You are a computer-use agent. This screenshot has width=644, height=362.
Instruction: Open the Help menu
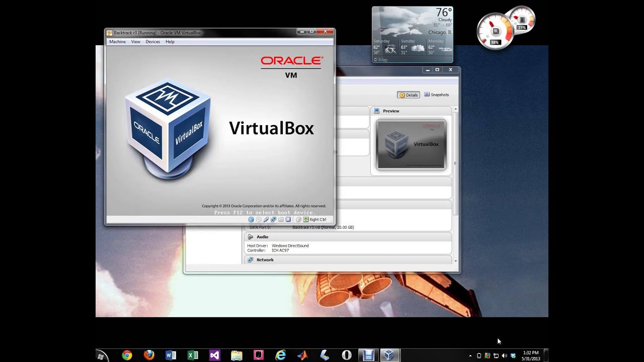coord(170,42)
